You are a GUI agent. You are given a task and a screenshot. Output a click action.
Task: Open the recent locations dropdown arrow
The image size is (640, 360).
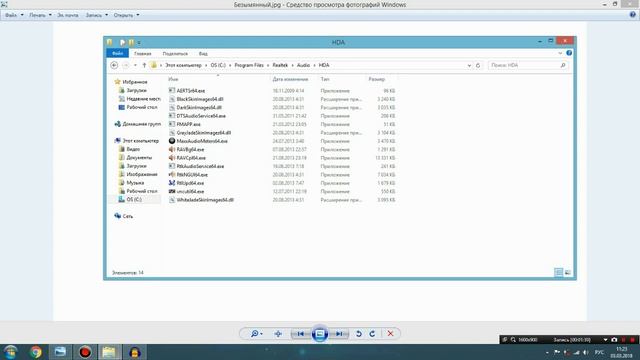(x=135, y=65)
